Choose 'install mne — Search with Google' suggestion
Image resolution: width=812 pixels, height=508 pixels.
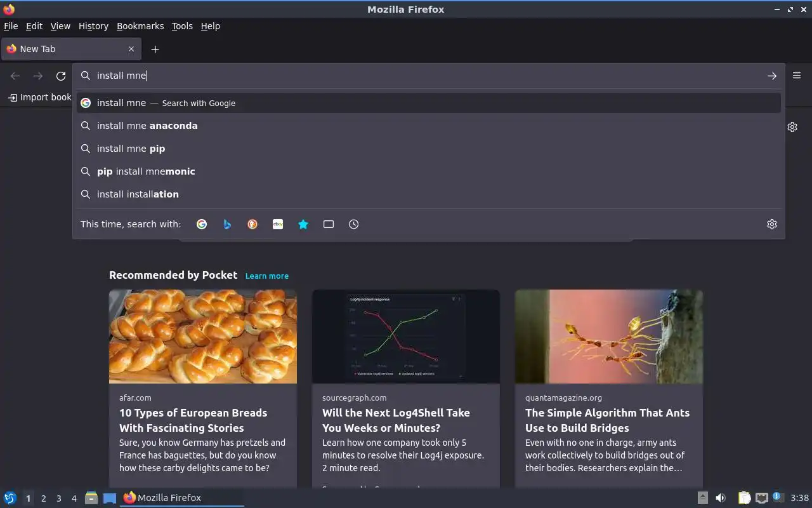[x=429, y=103]
